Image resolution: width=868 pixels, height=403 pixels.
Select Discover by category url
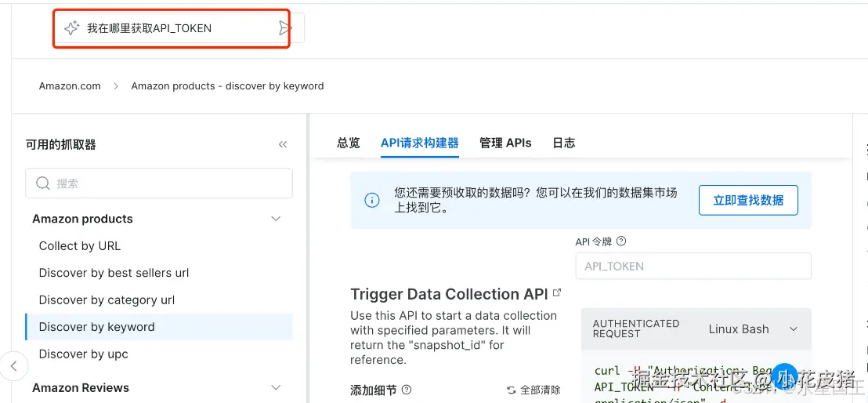[107, 300]
